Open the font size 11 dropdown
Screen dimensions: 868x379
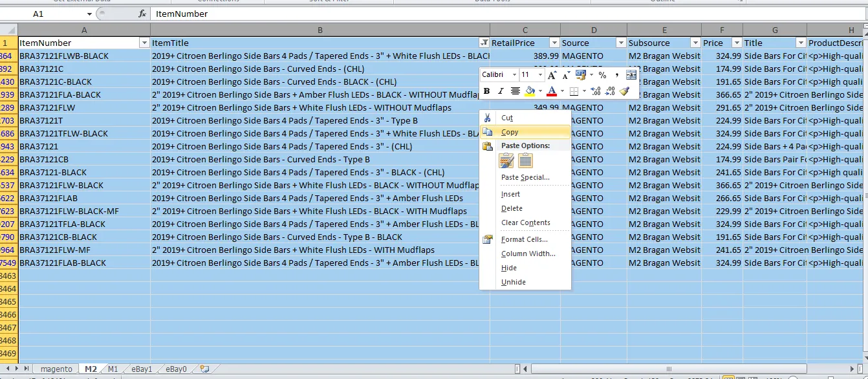click(542, 75)
